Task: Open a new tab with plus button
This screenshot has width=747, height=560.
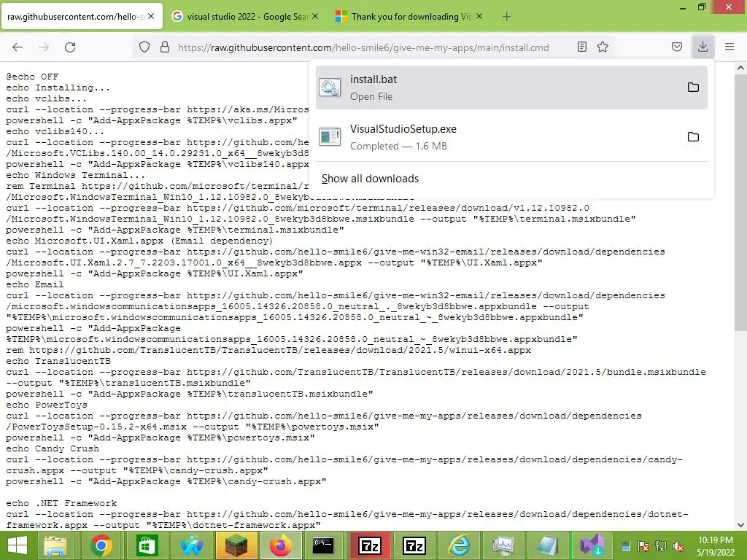Action: (506, 17)
